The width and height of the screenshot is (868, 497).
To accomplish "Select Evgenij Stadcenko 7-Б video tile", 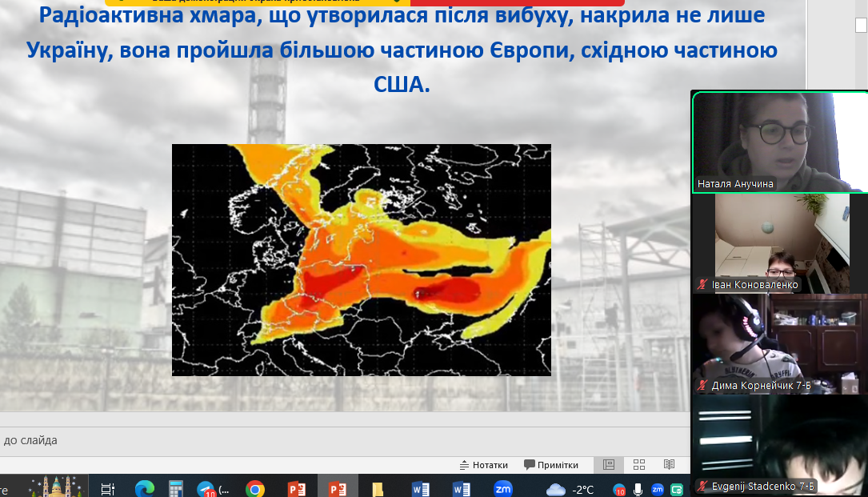I will (779, 445).
